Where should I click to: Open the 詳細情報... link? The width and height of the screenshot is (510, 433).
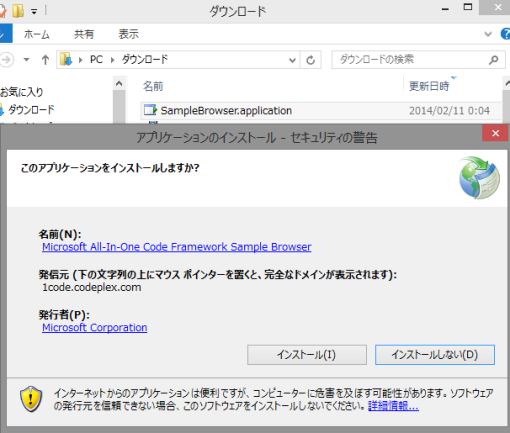393,406
